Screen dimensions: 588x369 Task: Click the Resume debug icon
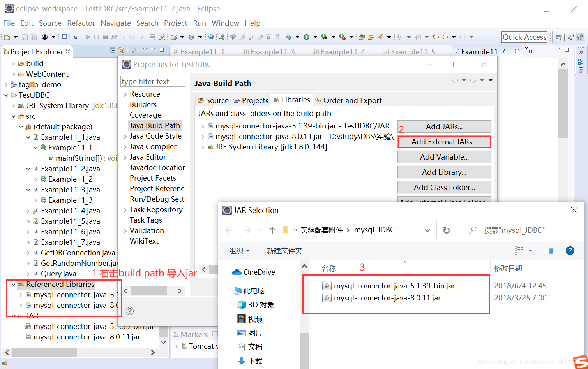coord(87,37)
